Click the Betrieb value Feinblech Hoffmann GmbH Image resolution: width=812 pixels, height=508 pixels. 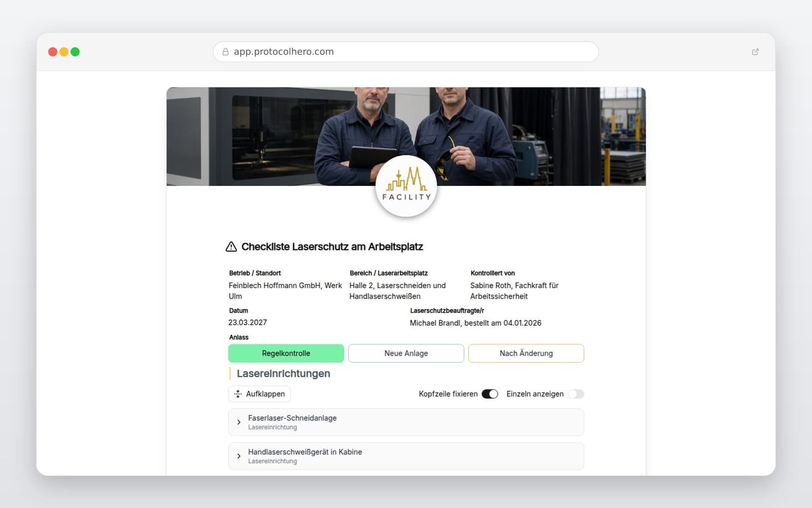[285, 291]
